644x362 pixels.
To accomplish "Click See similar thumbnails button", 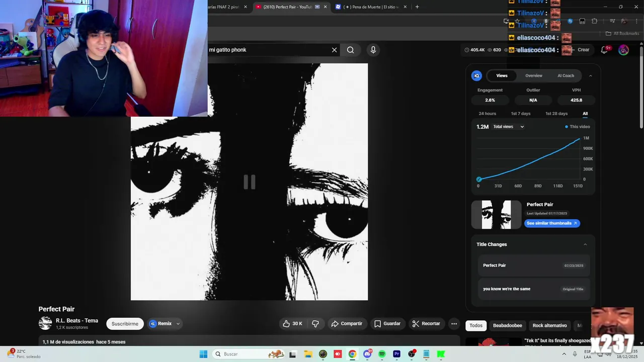I will 552,223.
